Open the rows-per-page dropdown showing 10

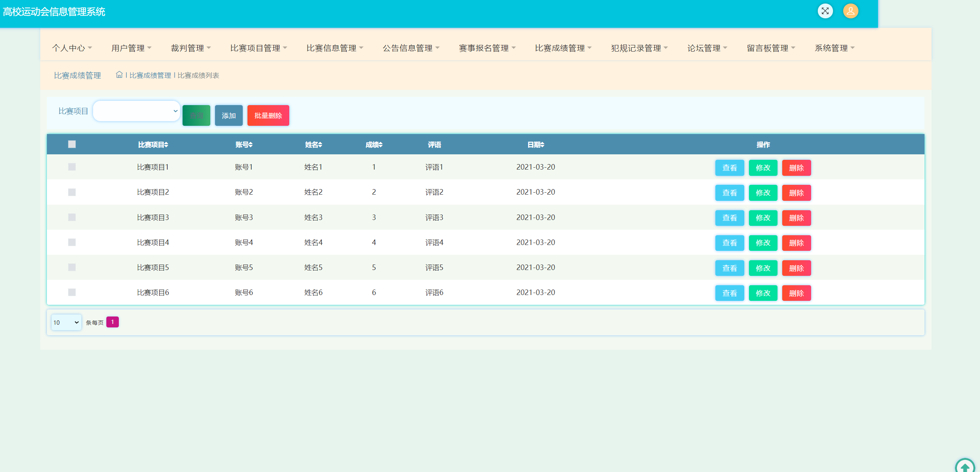coord(66,322)
